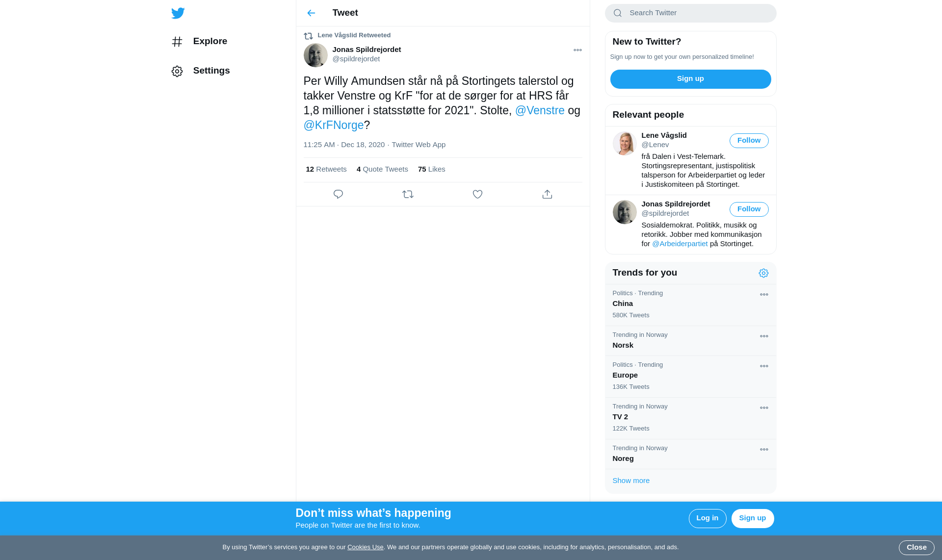Screen dimensions: 942x560
Task: Focus the Search Twitter field
Action: (x=690, y=13)
